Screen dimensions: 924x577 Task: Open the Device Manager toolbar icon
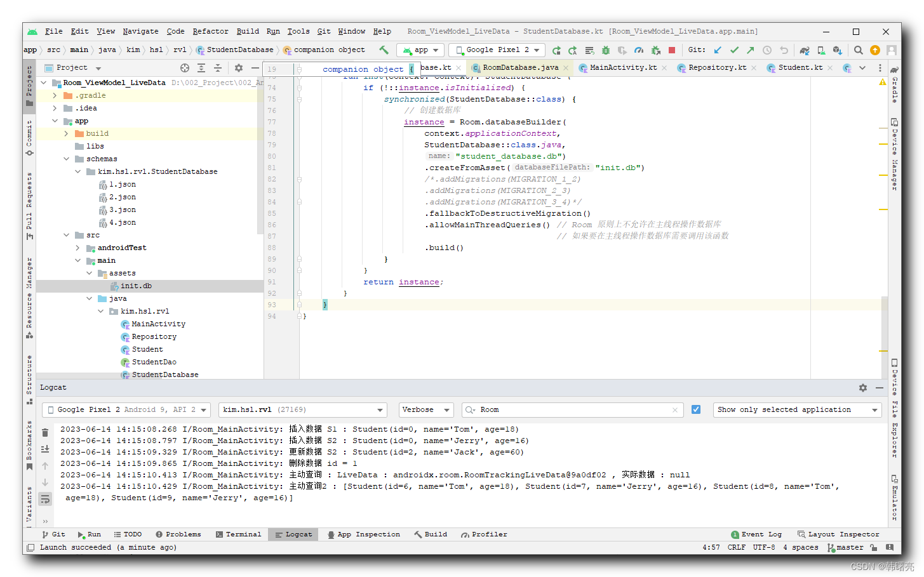(821, 50)
